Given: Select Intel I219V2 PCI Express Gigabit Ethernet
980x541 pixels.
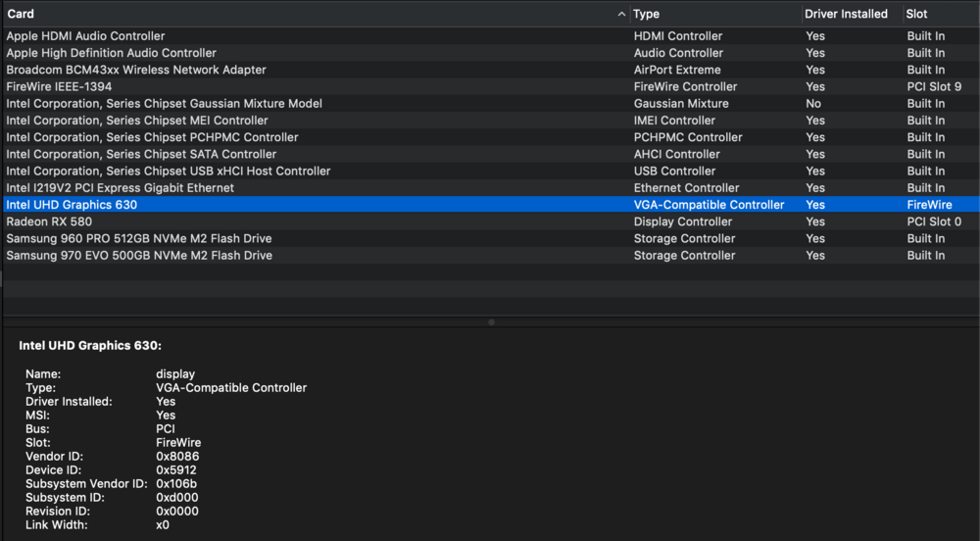Looking at the screenshot, I should 120,187.
